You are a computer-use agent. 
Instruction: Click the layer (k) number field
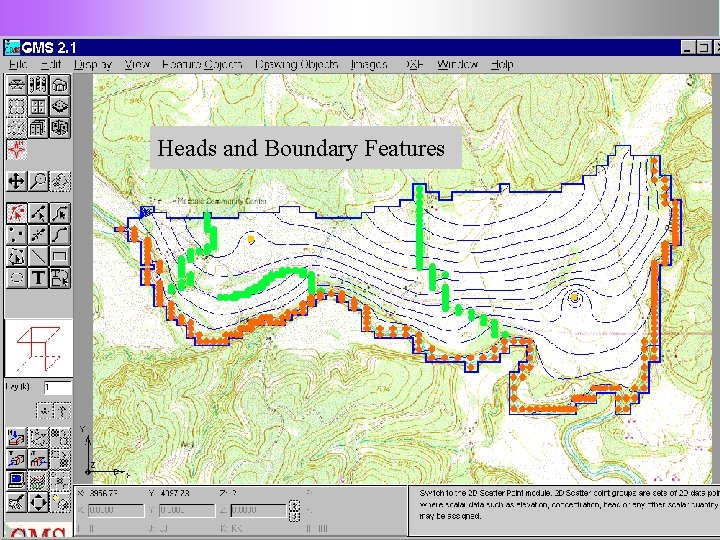tap(58, 388)
